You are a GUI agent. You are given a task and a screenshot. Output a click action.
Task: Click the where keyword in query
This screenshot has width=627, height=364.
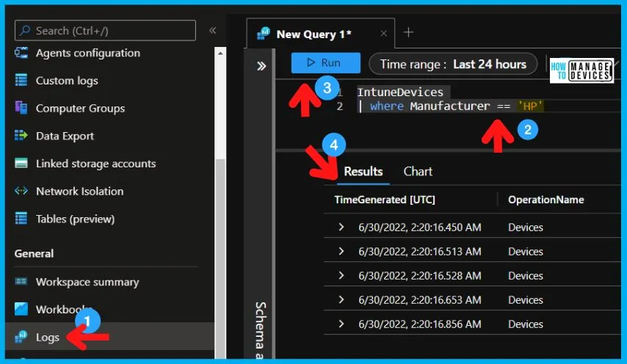pyautogui.click(x=387, y=106)
